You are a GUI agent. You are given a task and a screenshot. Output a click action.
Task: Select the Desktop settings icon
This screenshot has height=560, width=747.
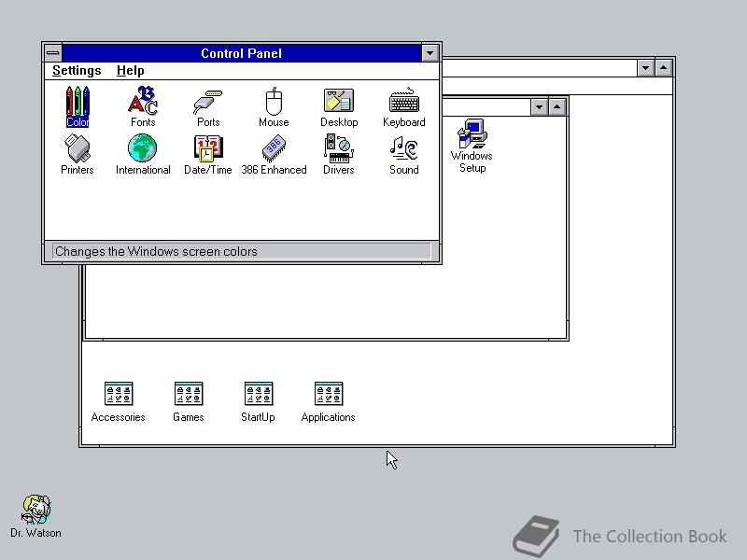point(339,107)
